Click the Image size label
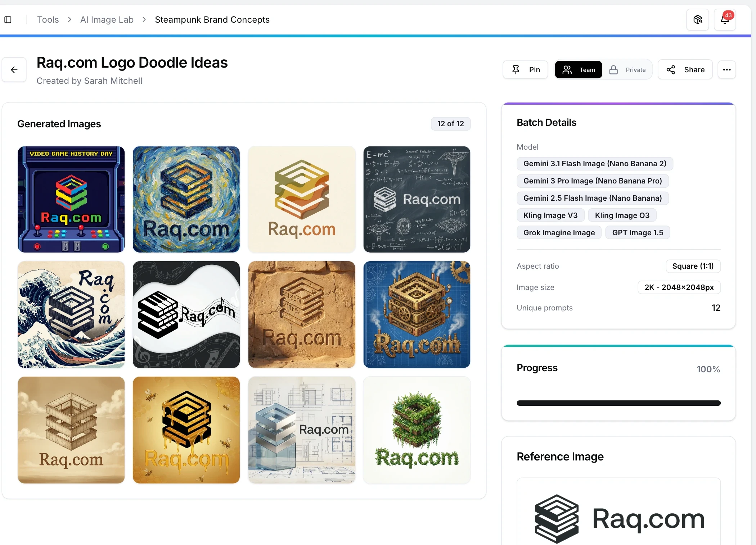Image resolution: width=756 pixels, height=545 pixels. point(535,287)
